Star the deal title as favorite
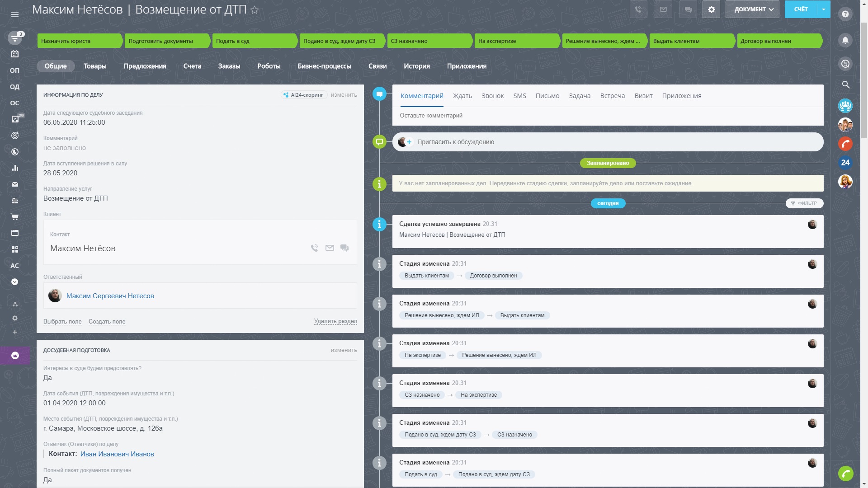The height and width of the screenshot is (488, 868). tap(255, 10)
